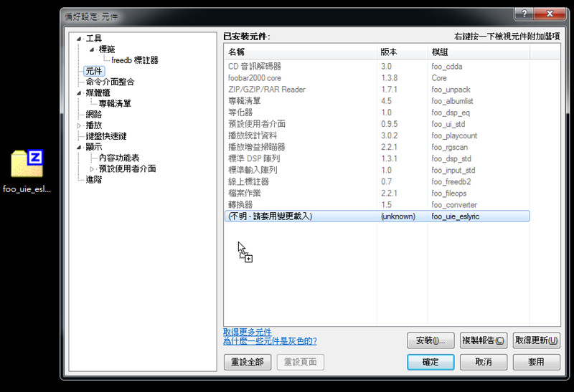This screenshot has height=392, width=574.
Task: Open the 取得更多元件 link
Action: (248, 332)
